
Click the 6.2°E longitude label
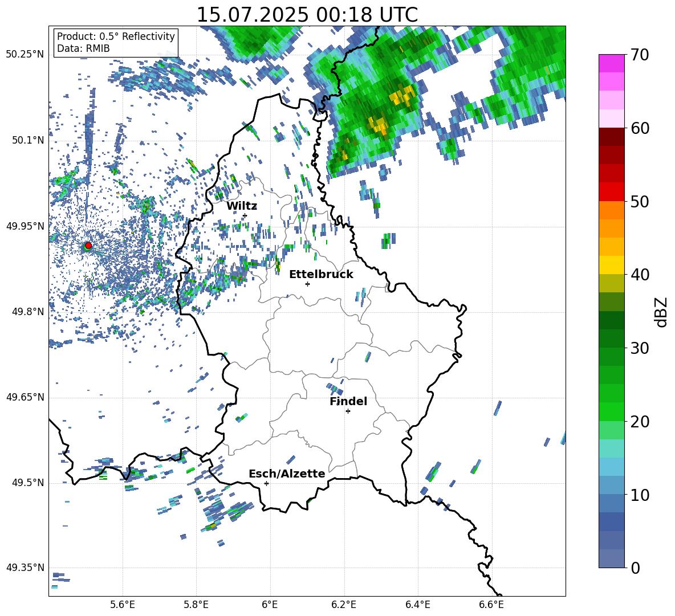[344, 605]
